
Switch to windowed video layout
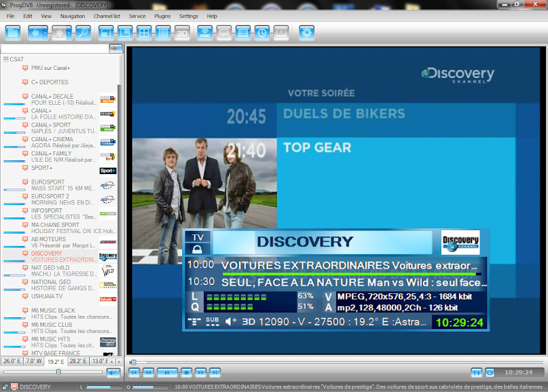106,33
